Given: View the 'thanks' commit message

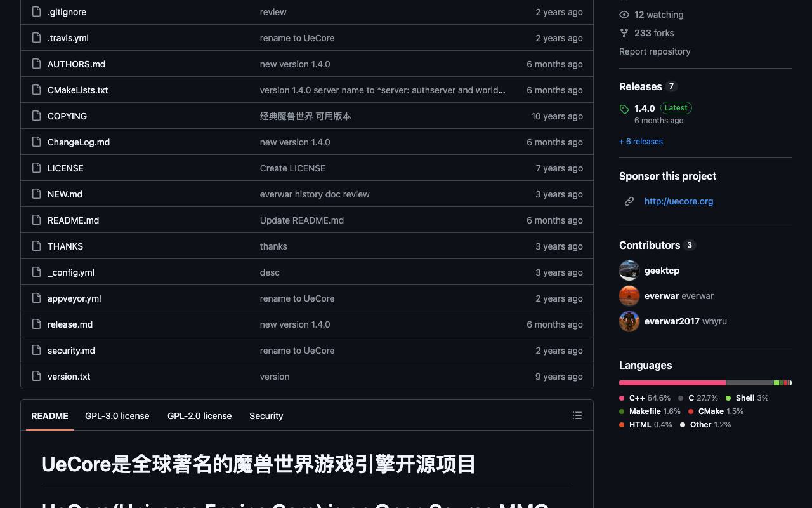Looking at the screenshot, I should [x=273, y=246].
